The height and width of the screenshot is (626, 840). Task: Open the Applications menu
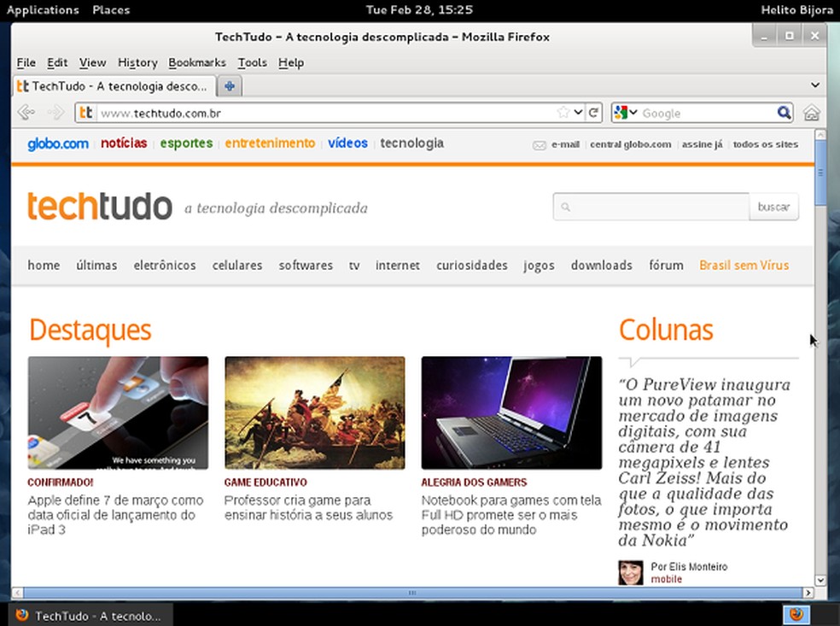coord(43,10)
